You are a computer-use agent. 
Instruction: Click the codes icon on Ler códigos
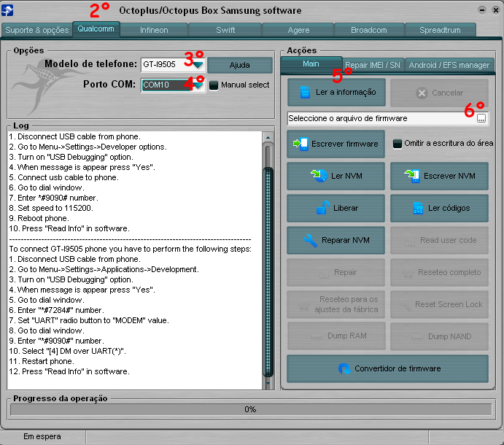418,208
